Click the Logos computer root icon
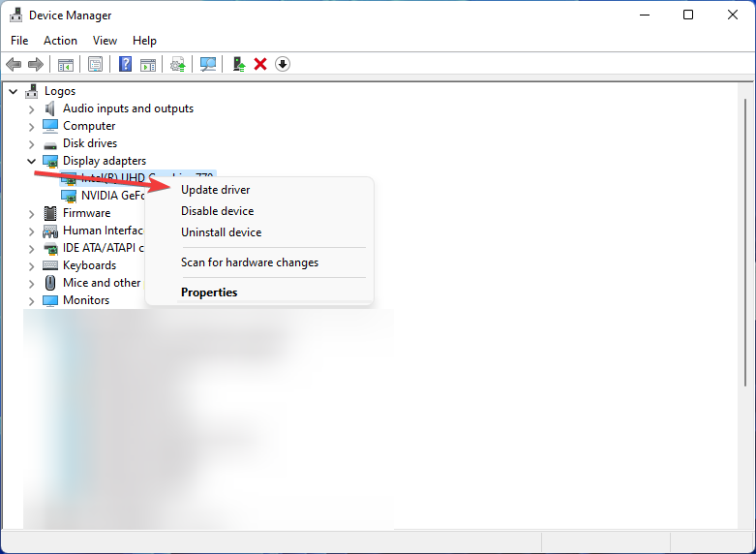Viewport: 756px width, 554px height. [32, 91]
